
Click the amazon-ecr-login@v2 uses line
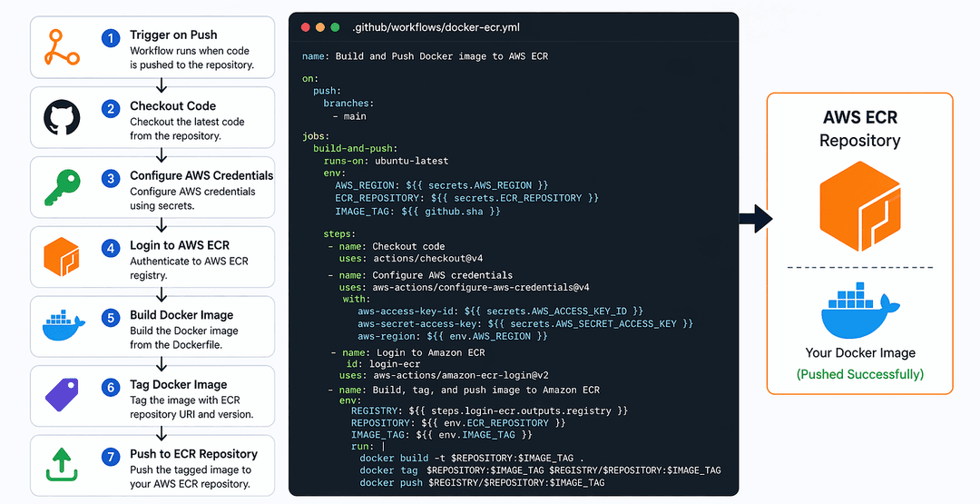coord(445,375)
